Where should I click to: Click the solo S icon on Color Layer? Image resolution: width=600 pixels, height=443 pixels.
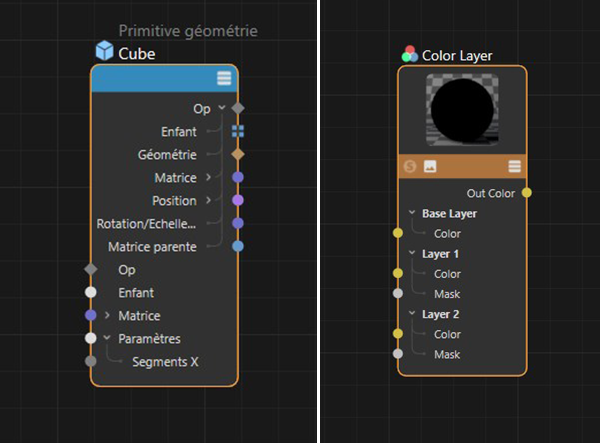coord(410,167)
